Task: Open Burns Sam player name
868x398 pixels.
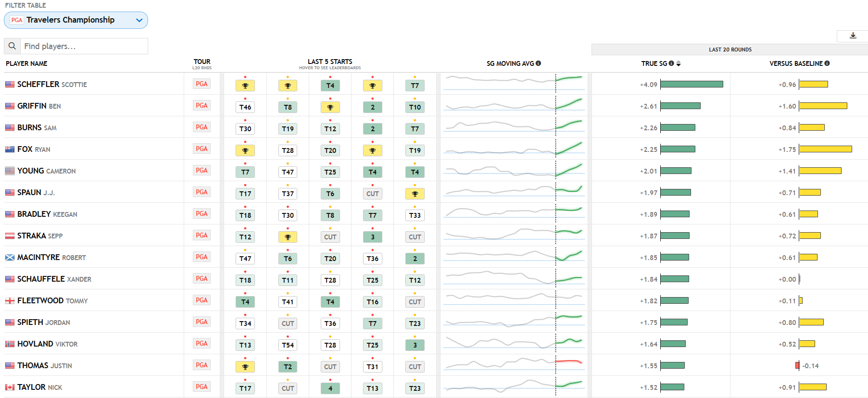Action: pyautogui.click(x=37, y=127)
